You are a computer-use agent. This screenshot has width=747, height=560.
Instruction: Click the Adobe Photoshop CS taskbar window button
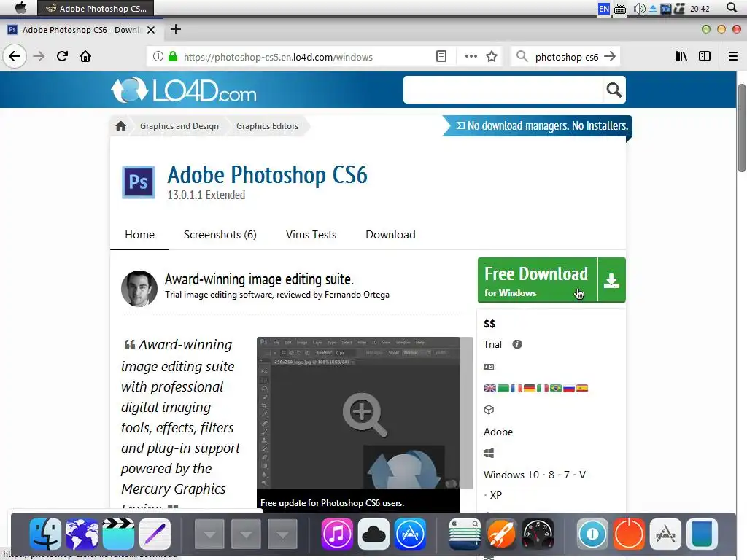point(96,8)
